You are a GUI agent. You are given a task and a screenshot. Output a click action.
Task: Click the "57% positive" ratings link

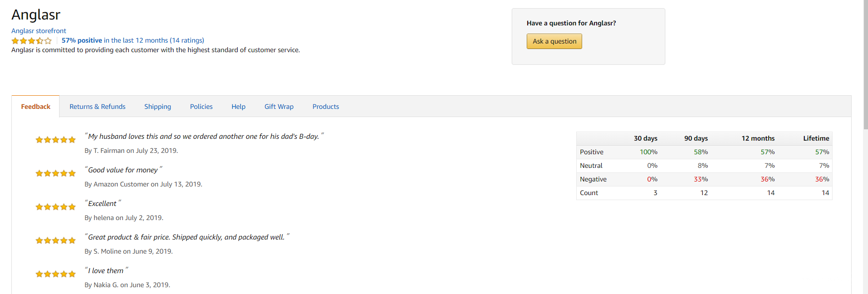tap(82, 40)
